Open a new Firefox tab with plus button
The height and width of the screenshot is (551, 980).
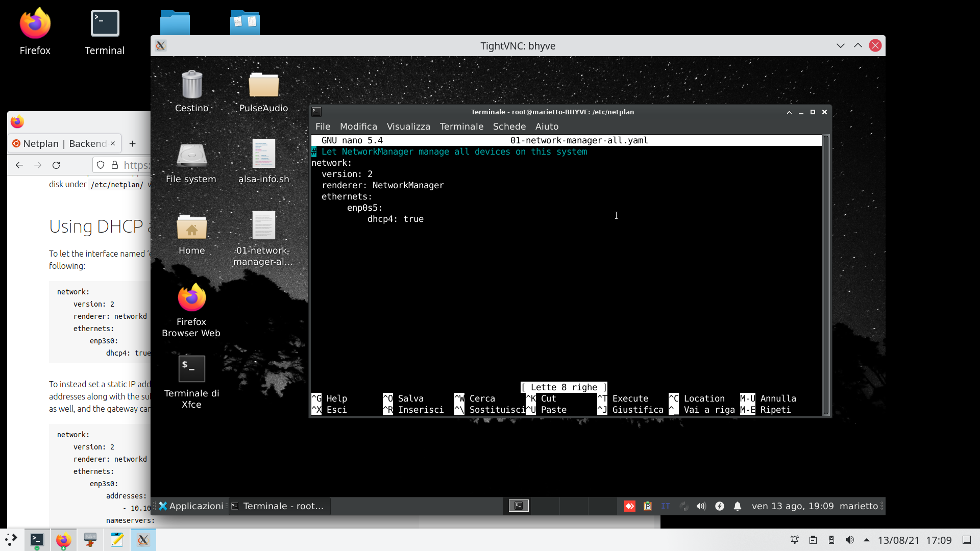click(x=133, y=144)
